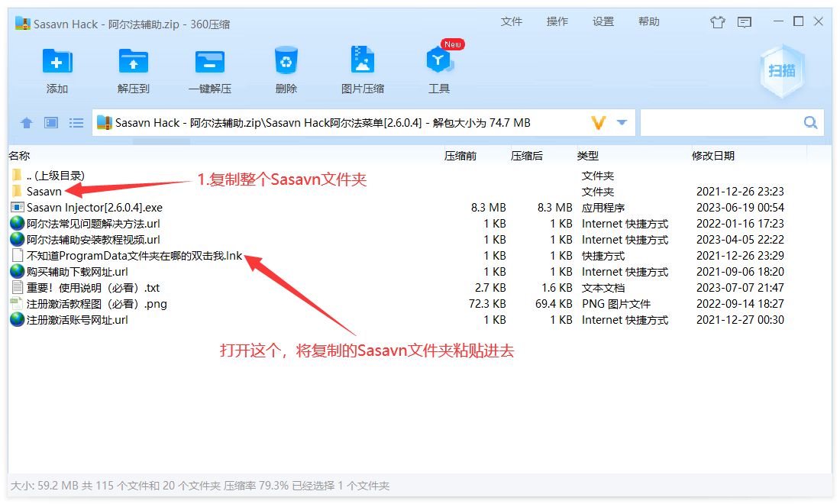Click the 2021-12-27 00:30 date cell
840x504 pixels.
coord(740,320)
